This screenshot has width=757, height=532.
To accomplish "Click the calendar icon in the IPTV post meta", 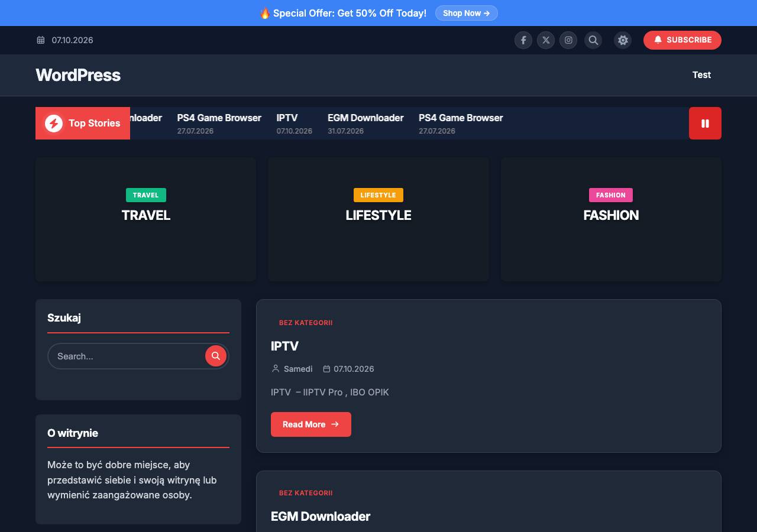I will [x=326, y=369].
